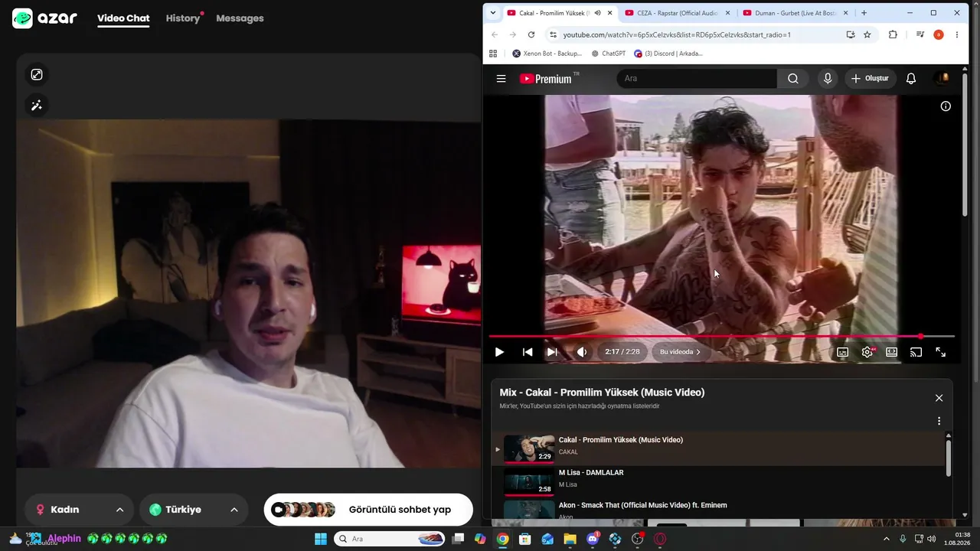
Task: Switch to the Video Chat tab in Azar
Action: click(x=123, y=18)
